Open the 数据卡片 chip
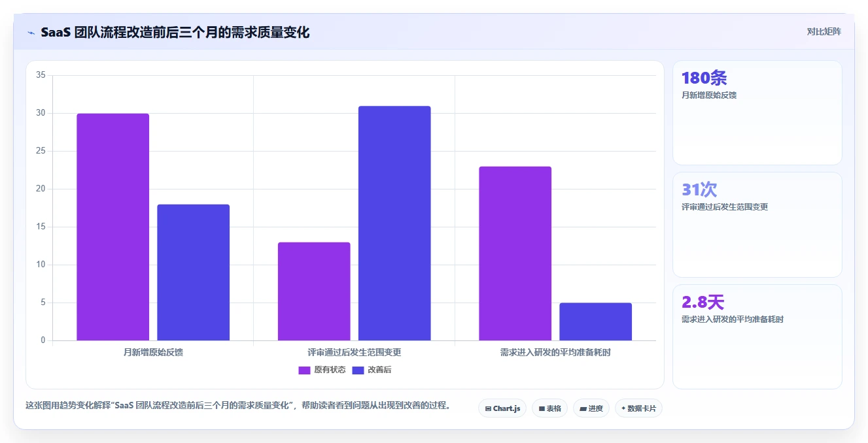 (x=638, y=408)
